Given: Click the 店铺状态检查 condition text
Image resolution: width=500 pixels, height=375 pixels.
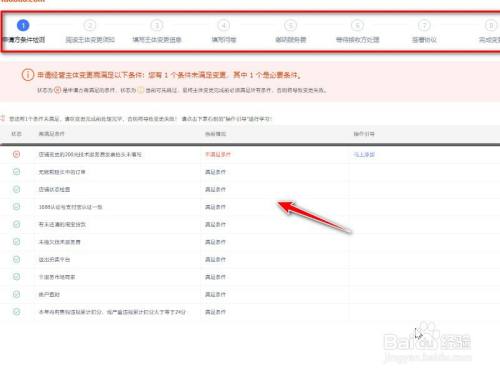Looking at the screenshot, I should tap(54, 189).
